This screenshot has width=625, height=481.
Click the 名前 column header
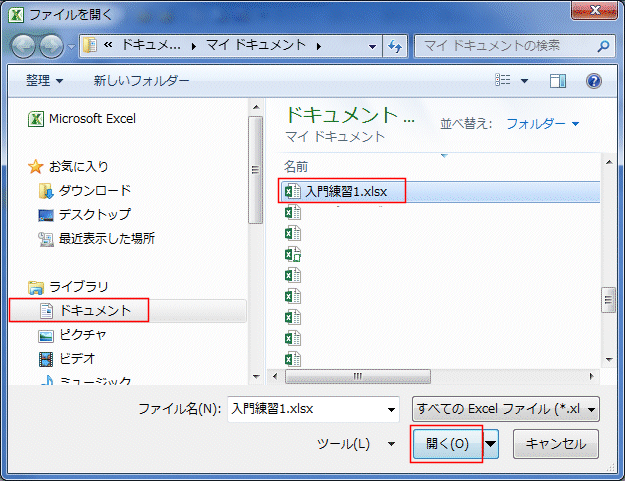[x=296, y=167]
